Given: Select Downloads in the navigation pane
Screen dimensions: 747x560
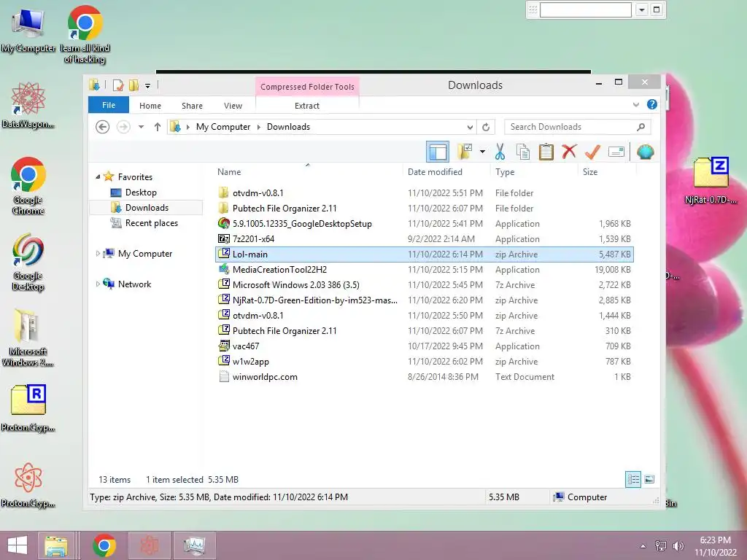Looking at the screenshot, I should pos(146,208).
